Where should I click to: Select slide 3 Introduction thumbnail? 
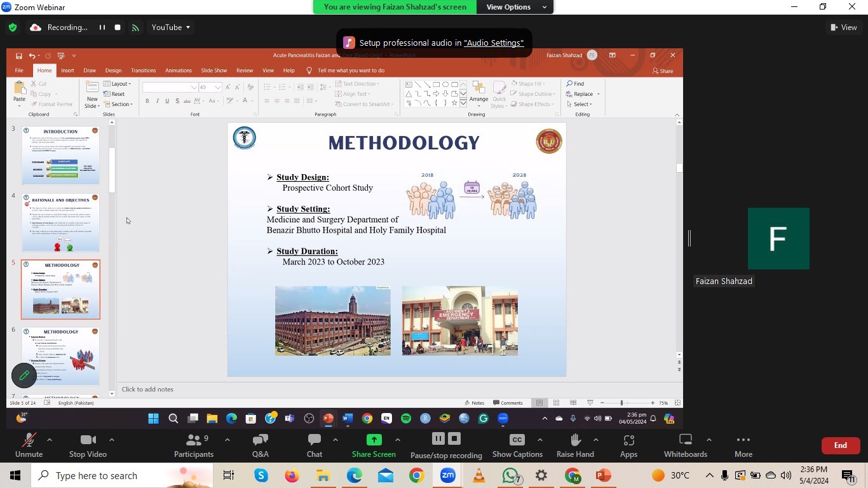[x=60, y=156]
